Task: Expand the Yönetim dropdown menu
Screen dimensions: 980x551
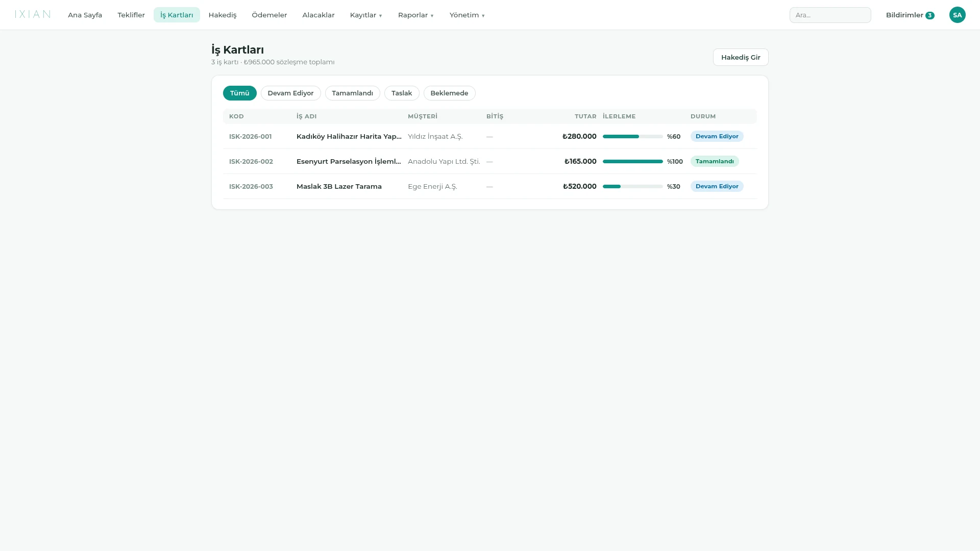Action: (467, 15)
